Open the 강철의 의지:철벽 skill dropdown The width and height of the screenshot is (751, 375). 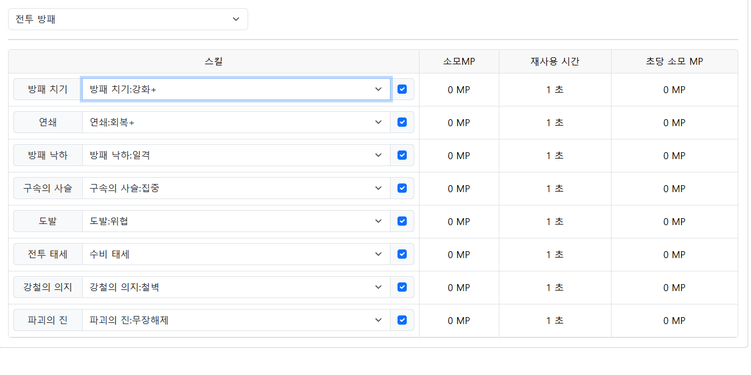(x=236, y=287)
